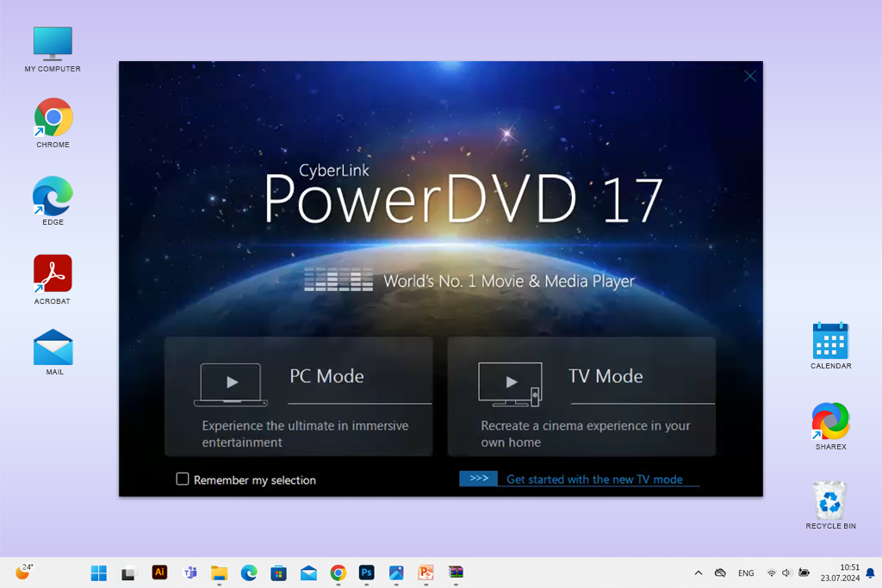Launch Chrome from the desktop shortcut
The height and width of the screenshot is (588, 882).
[x=53, y=123]
